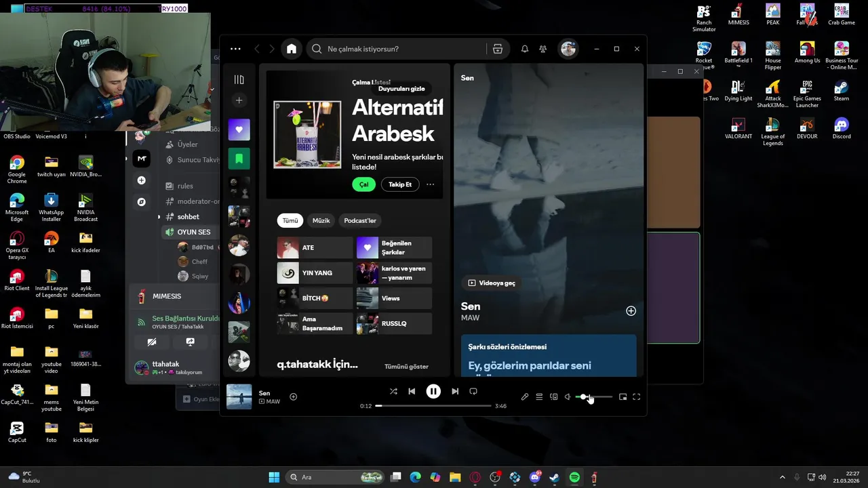Open Ama Başaramadım shortcut card
This screenshot has height=488, width=868.
coord(315,323)
